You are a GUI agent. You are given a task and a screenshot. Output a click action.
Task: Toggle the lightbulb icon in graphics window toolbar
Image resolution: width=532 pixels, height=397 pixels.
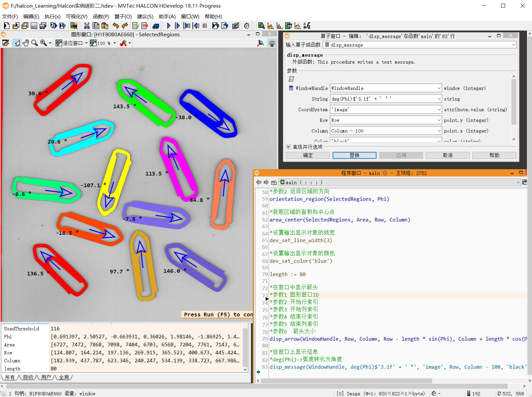[272, 43]
